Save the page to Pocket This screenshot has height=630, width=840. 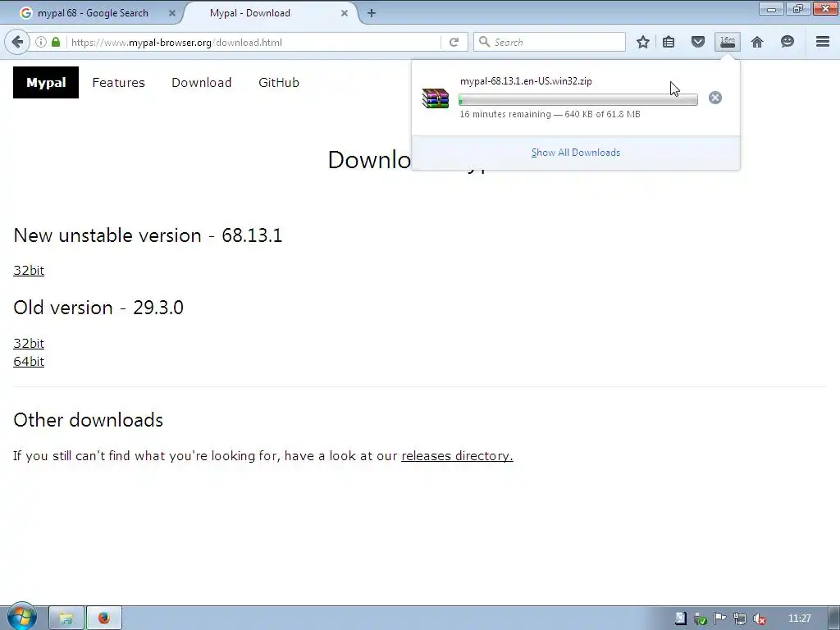697,42
